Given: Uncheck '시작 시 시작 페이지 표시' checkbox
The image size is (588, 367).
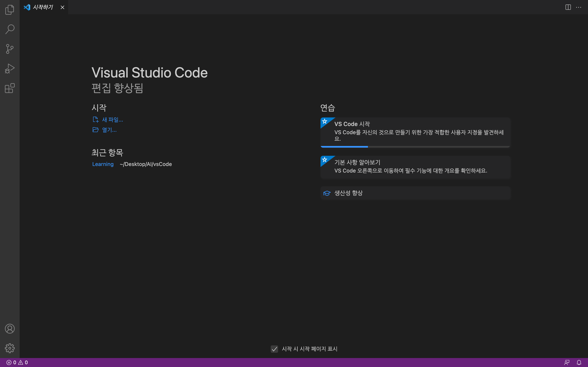Looking at the screenshot, I should pos(274,349).
